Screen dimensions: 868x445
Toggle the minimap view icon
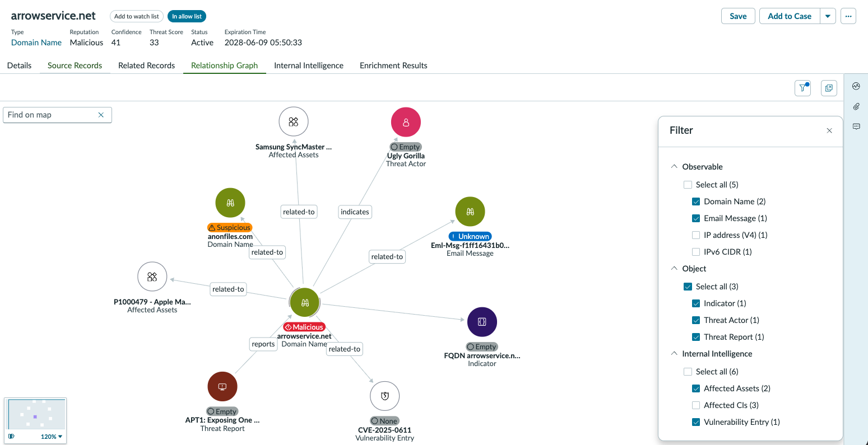point(11,437)
